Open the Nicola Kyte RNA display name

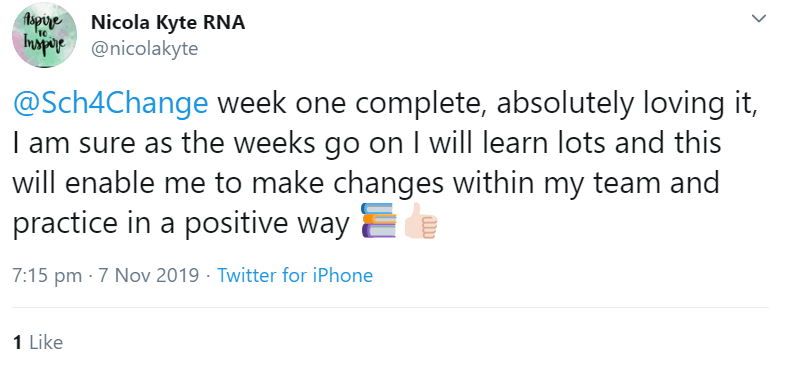point(168,22)
